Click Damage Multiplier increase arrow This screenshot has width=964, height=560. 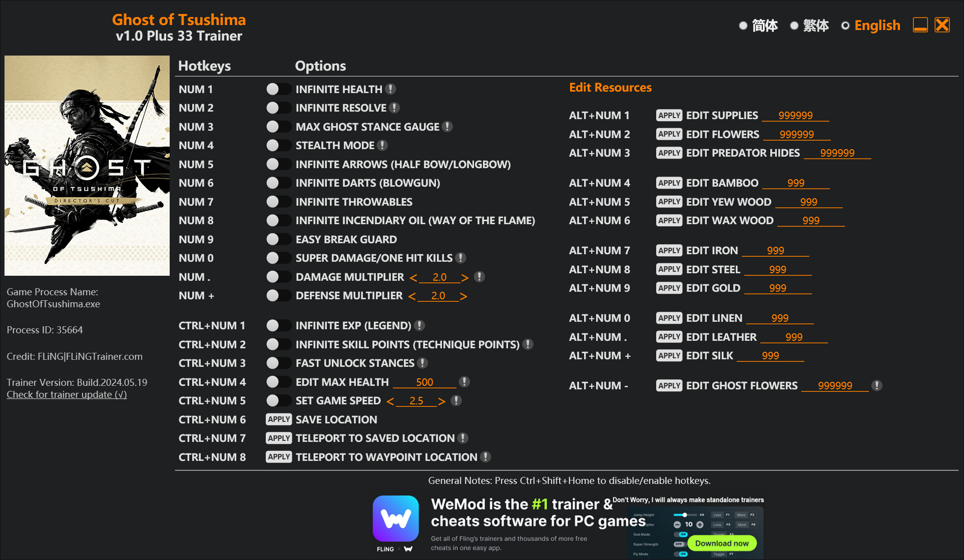(x=464, y=277)
